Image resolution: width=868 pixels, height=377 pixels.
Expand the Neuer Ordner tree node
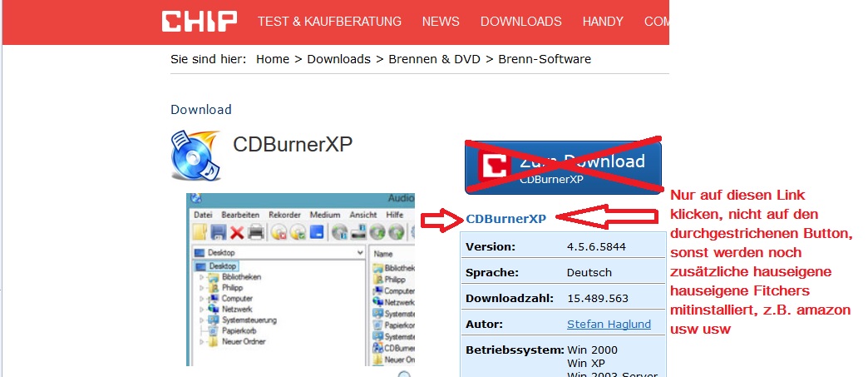tap(201, 341)
